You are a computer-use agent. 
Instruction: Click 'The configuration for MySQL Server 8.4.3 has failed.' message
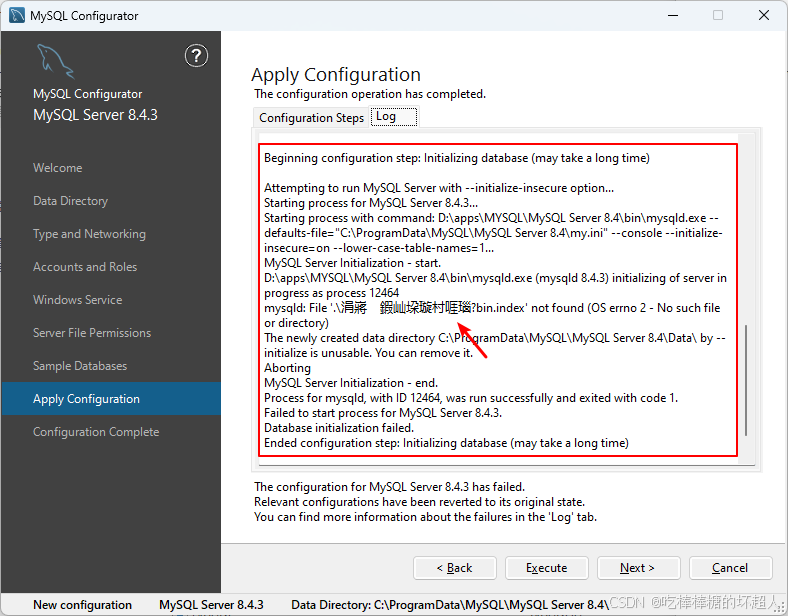389,487
